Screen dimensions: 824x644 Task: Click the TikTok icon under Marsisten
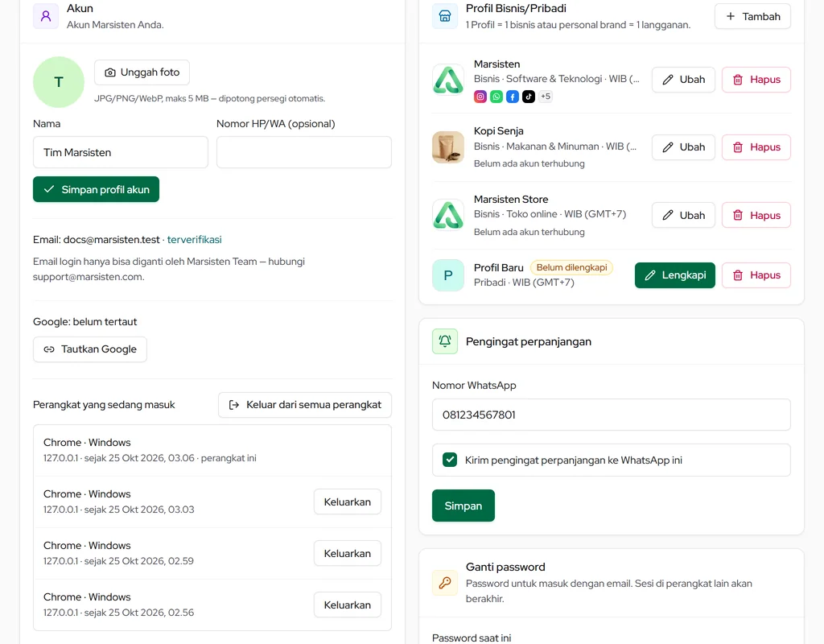click(x=529, y=97)
